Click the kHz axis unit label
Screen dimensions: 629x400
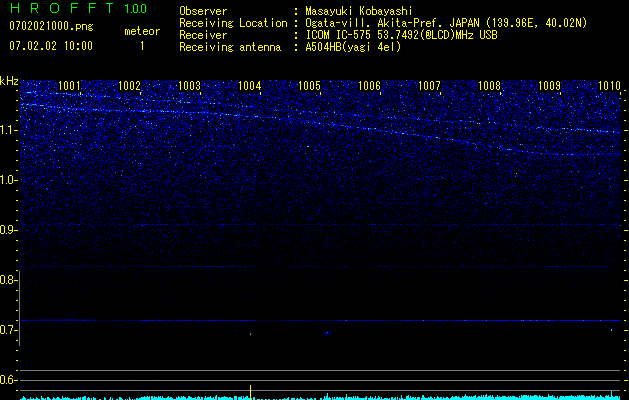(9, 81)
